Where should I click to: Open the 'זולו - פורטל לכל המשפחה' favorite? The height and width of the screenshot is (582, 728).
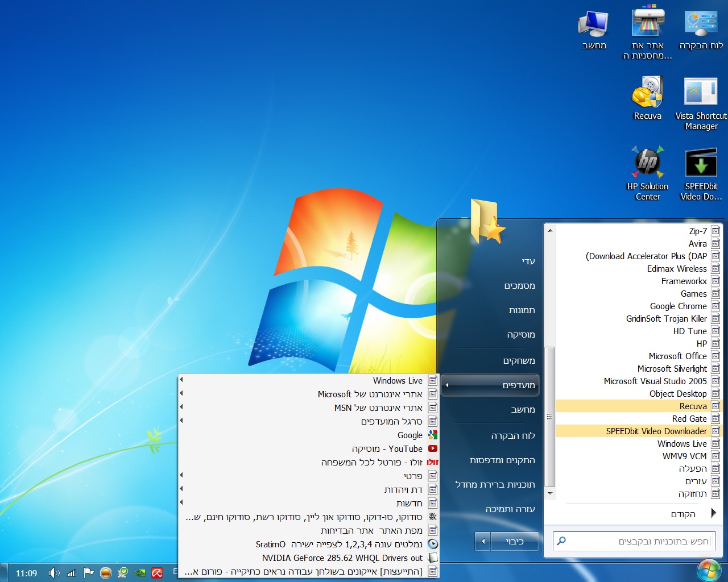[308, 463]
